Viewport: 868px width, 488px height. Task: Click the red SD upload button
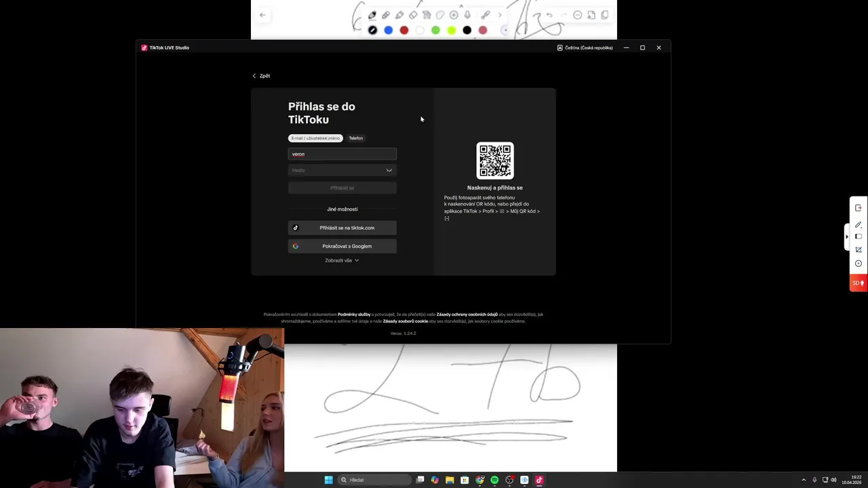859,283
